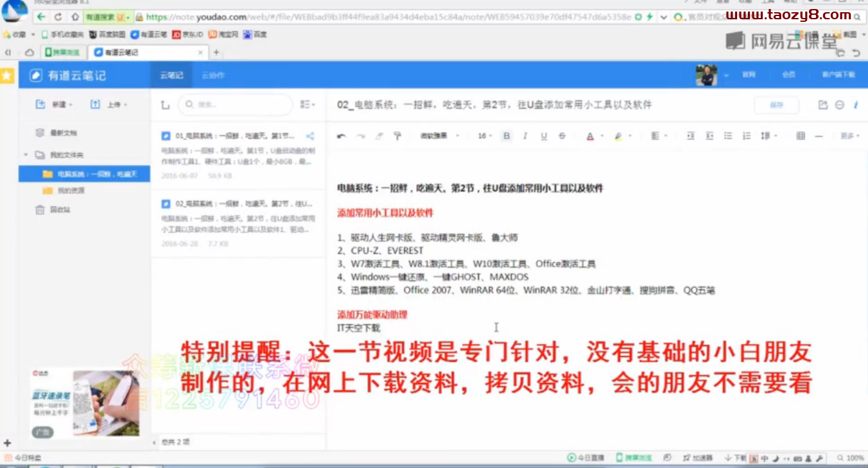This screenshot has width=868, height=468.
Task: Toggle bold formatting
Action: pyautogui.click(x=507, y=136)
